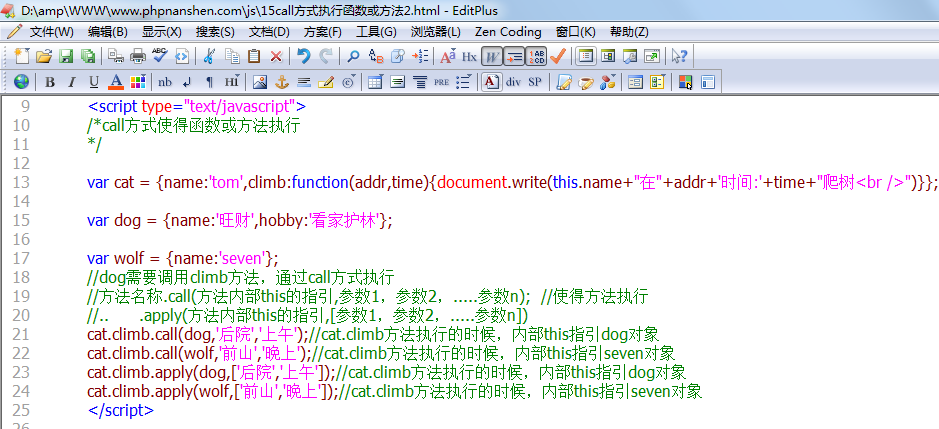Viewport: 939px width, 429px height.
Task: Open the List bullets dropdown
Action: click(x=464, y=82)
